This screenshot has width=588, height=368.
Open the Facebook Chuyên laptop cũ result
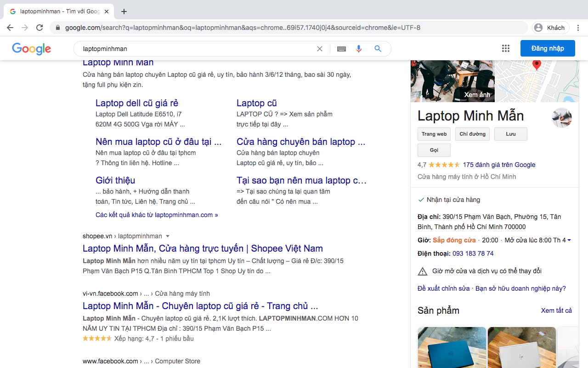[x=200, y=306]
